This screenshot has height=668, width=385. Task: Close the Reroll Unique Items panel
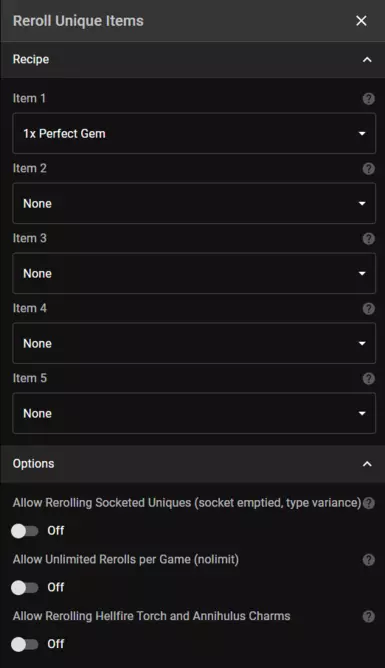tap(361, 20)
